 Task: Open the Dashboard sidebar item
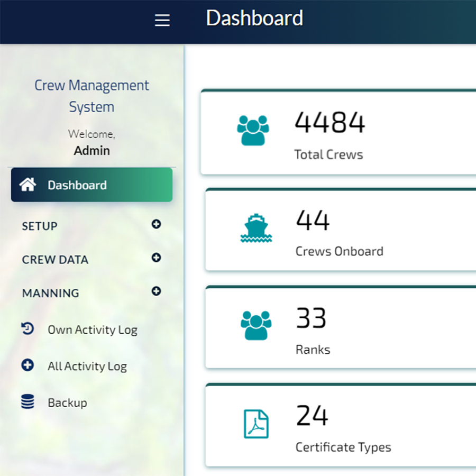pyautogui.click(x=91, y=185)
